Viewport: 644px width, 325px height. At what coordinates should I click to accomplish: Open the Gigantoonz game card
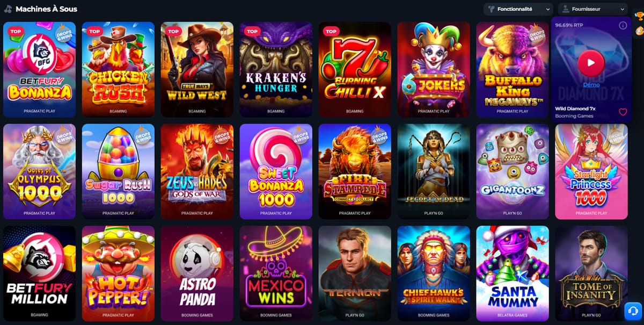pos(513,171)
